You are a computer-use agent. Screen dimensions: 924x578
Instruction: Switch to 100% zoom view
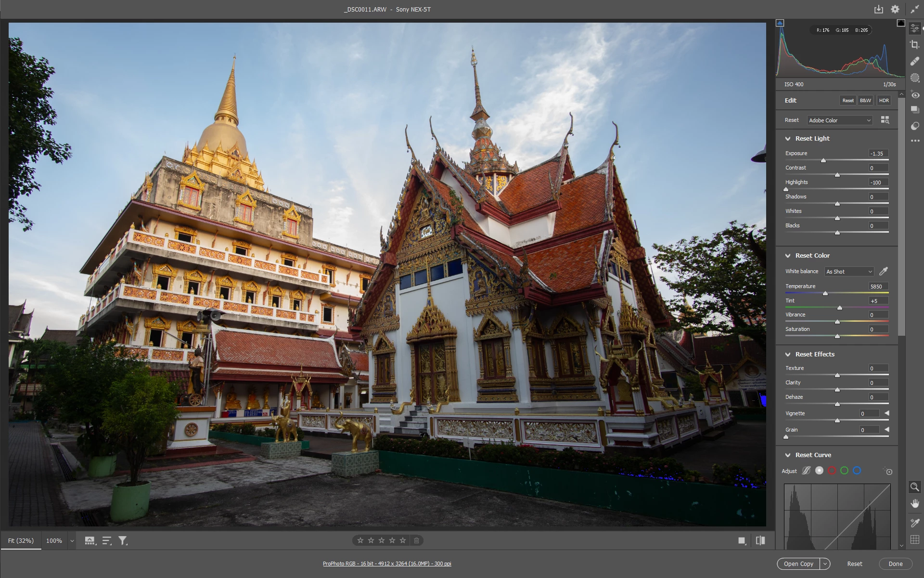[54, 540]
